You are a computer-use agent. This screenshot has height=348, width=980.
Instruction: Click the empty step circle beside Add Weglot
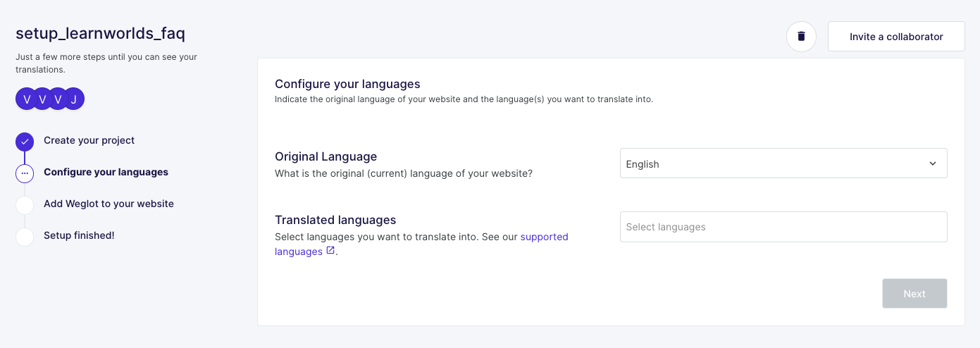25,205
